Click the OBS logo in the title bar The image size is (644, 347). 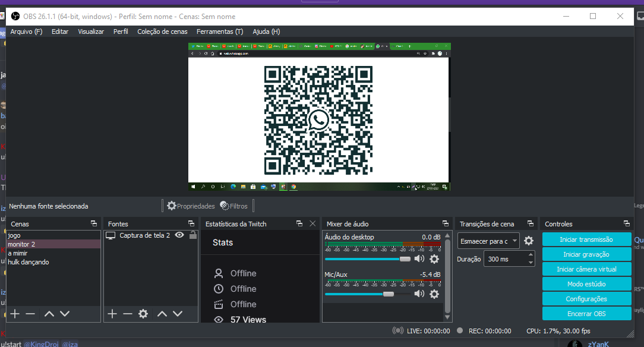click(x=15, y=17)
